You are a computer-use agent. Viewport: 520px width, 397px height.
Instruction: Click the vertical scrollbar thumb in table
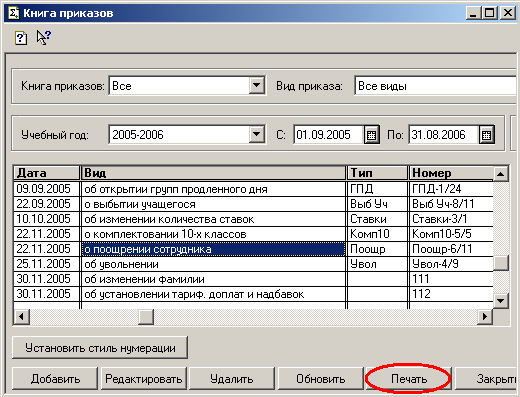click(501, 263)
